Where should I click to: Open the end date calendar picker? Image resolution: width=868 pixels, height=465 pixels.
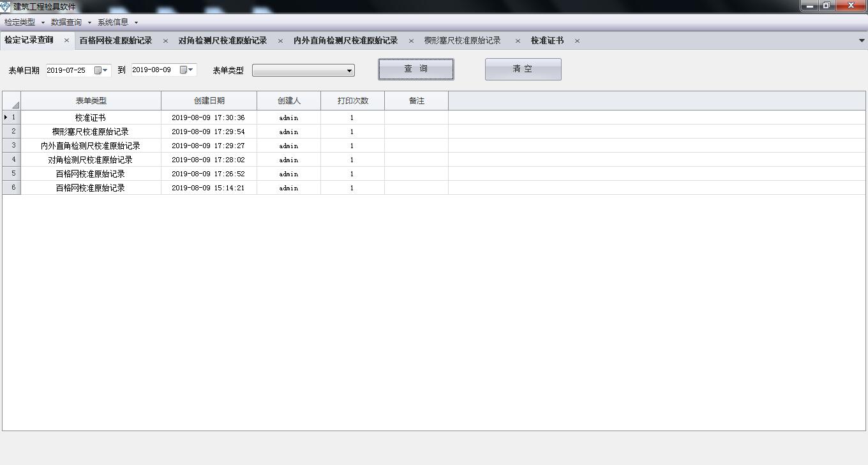(186, 70)
